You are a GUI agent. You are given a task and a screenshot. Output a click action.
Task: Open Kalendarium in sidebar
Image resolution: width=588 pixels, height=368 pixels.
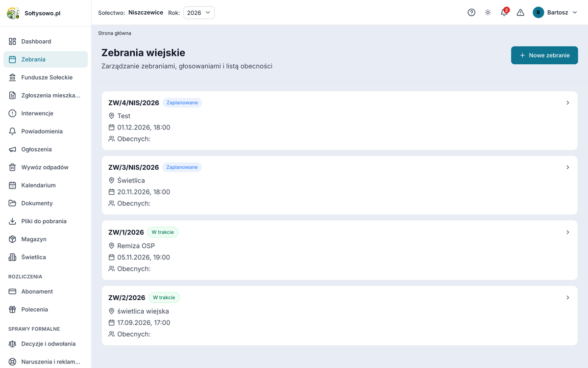(x=46, y=185)
